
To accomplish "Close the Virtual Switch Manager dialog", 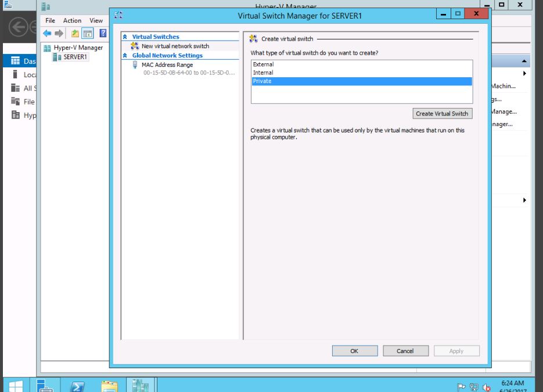I will [476, 14].
